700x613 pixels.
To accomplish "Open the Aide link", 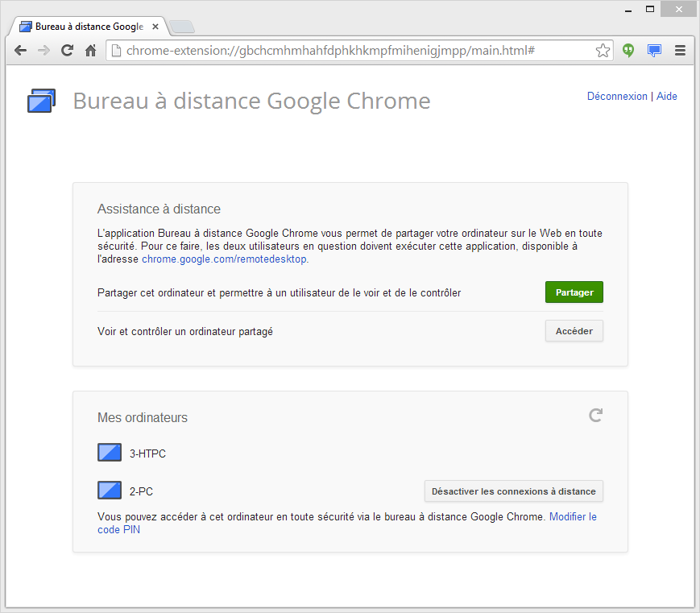I will coord(667,97).
